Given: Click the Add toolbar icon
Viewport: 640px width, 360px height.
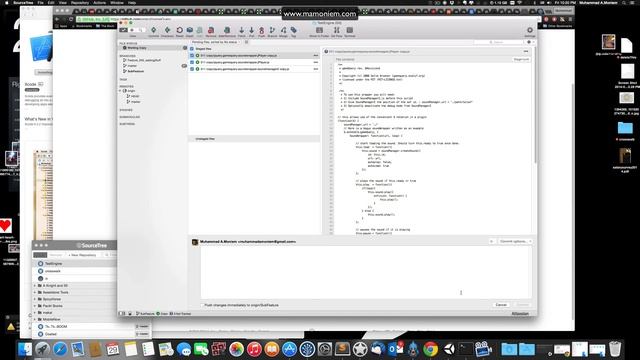Looking at the screenshot, I should [200, 31].
